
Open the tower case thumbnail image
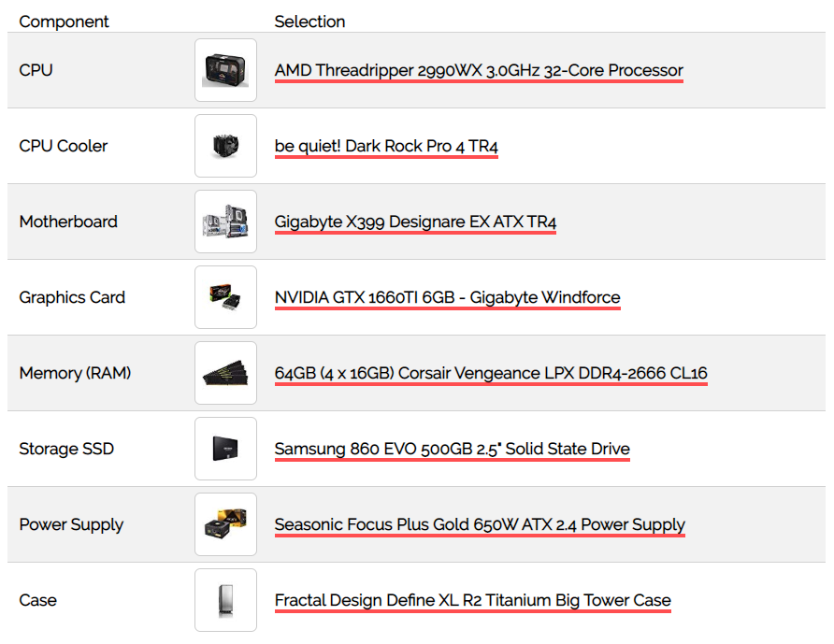click(x=225, y=600)
